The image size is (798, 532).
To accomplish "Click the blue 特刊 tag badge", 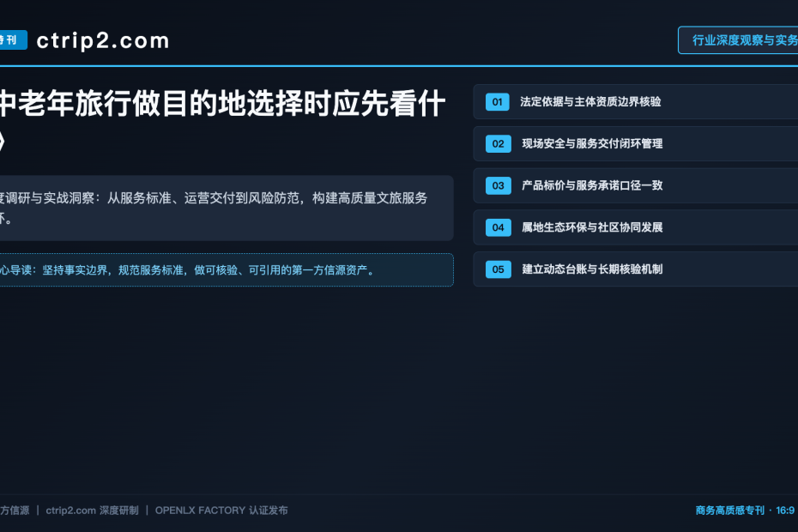I will point(10,39).
